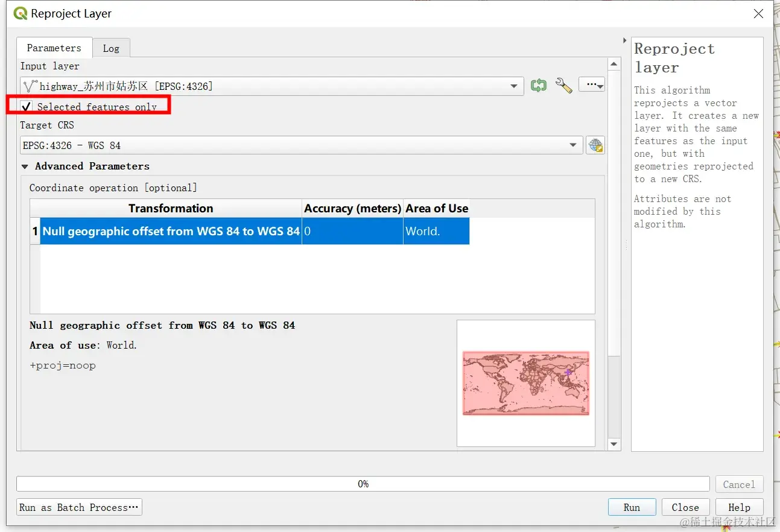Open the Target CRS dropdown
This screenshot has width=780, height=532.
click(301, 145)
